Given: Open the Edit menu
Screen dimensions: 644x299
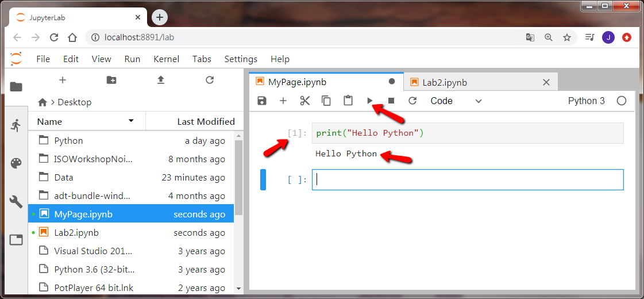Looking at the screenshot, I should tap(71, 59).
